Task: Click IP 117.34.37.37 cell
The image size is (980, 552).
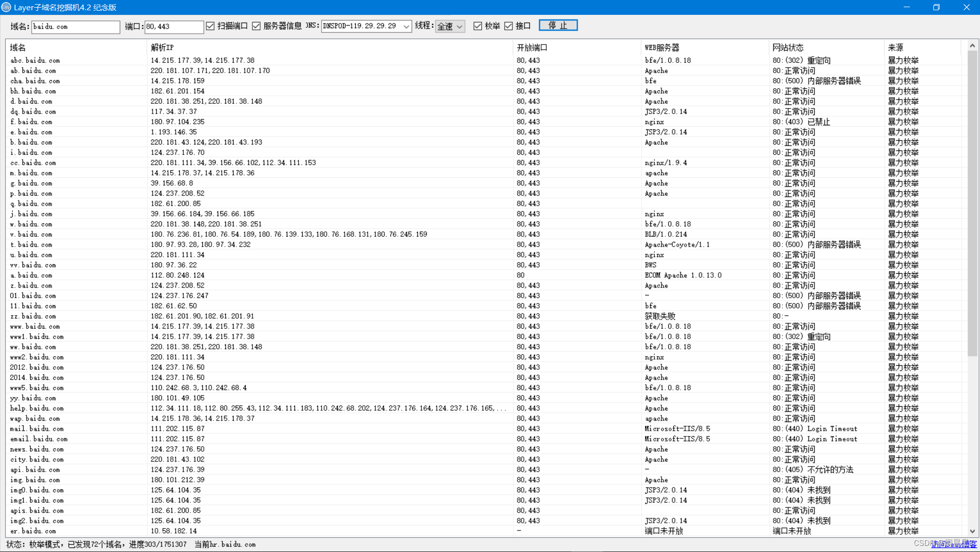Action: [174, 112]
